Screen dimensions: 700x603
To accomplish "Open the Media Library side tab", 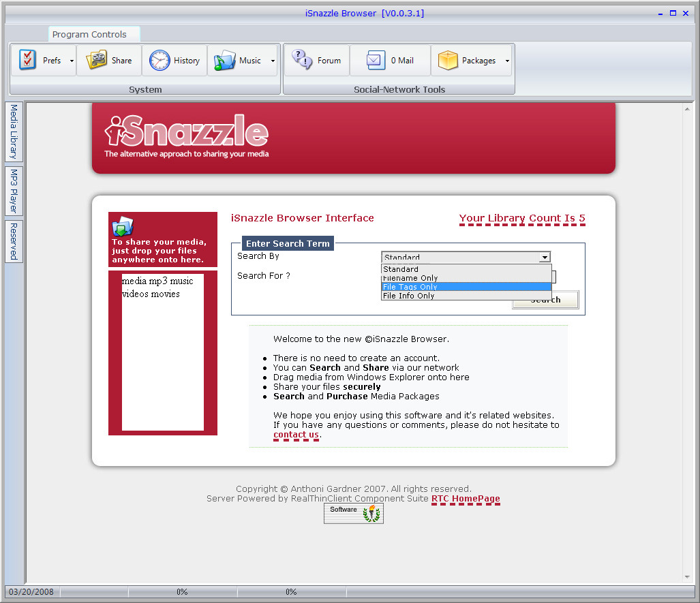I will tap(14, 132).
